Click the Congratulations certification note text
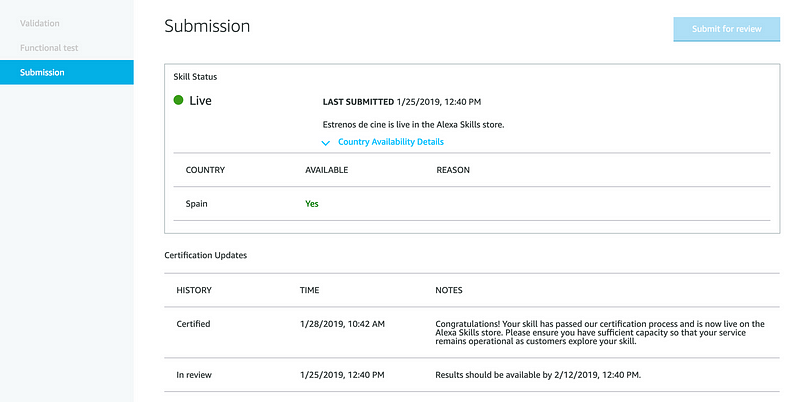Screen dimensions: 800x402 click(x=600, y=331)
